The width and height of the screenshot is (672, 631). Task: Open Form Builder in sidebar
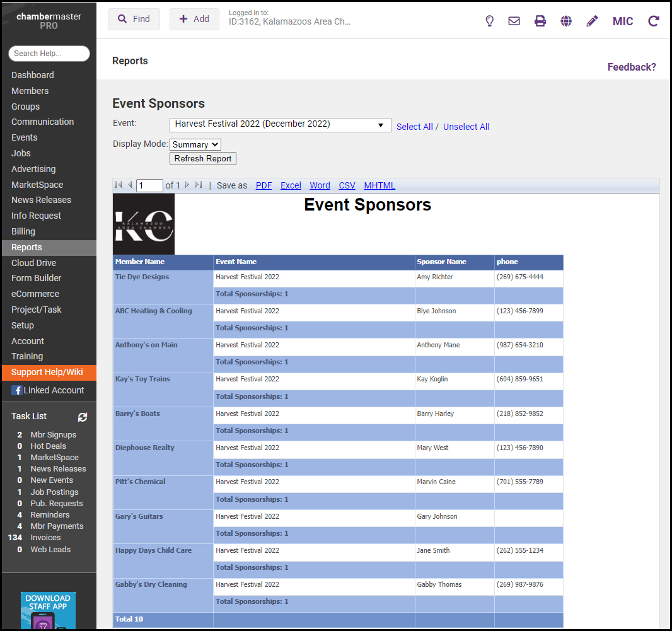pyautogui.click(x=36, y=278)
